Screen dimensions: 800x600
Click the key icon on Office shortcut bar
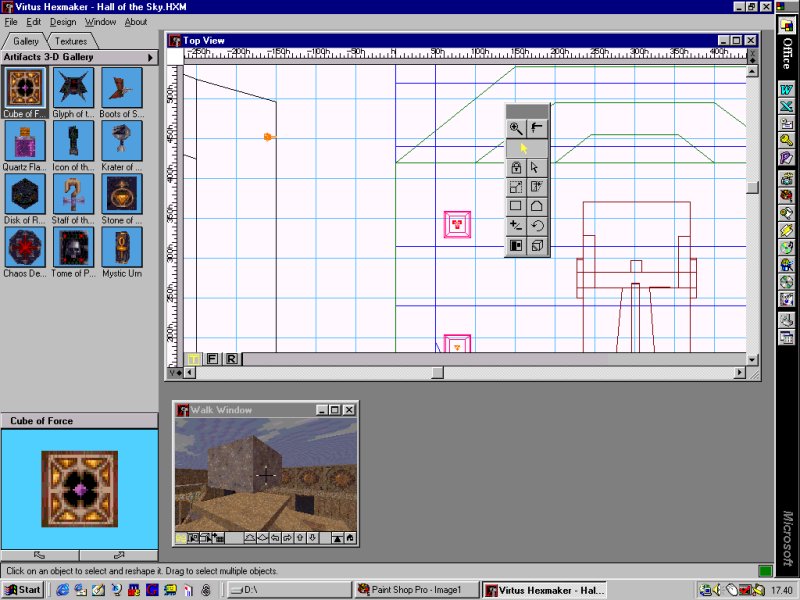click(786, 140)
